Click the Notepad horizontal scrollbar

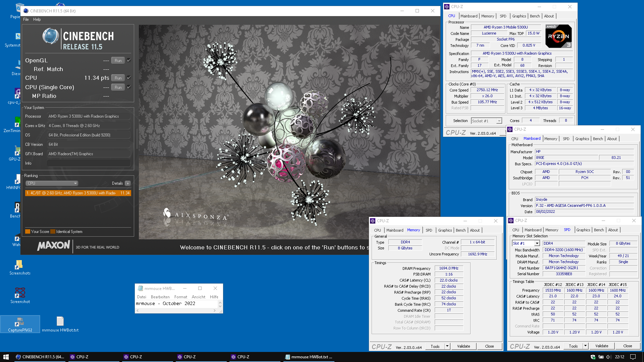[x=176, y=311]
